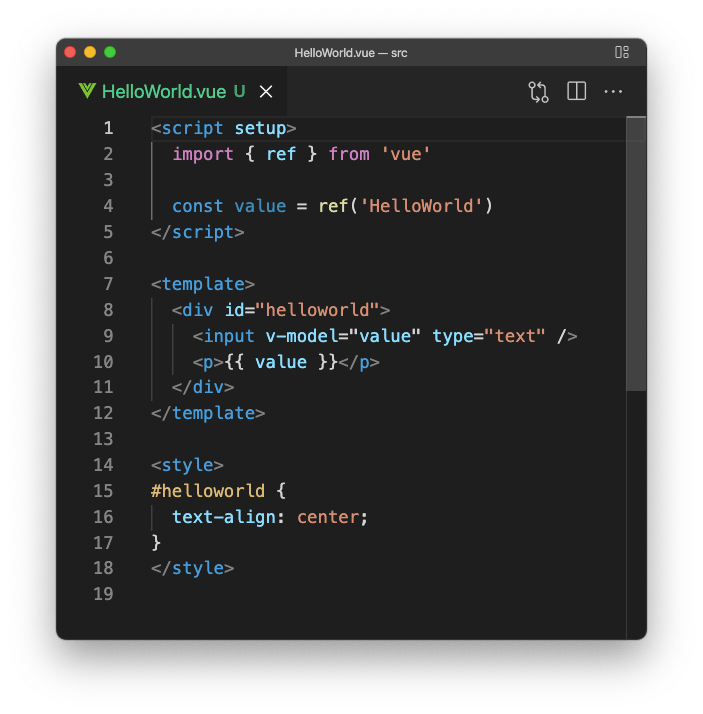Click the closing </div> tag
Screen dimensions: 703x714
(203, 388)
